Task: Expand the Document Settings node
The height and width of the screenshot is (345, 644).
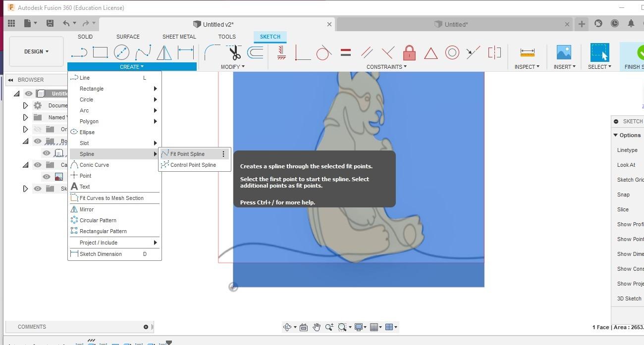Action: click(x=26, y=105)
